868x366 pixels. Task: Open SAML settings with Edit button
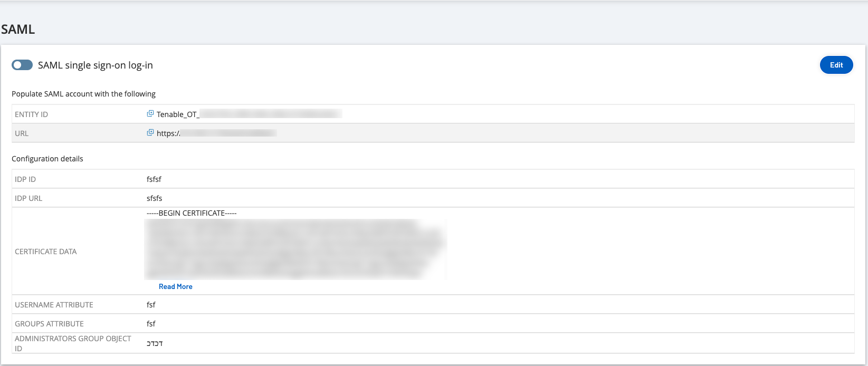(836, 65)
